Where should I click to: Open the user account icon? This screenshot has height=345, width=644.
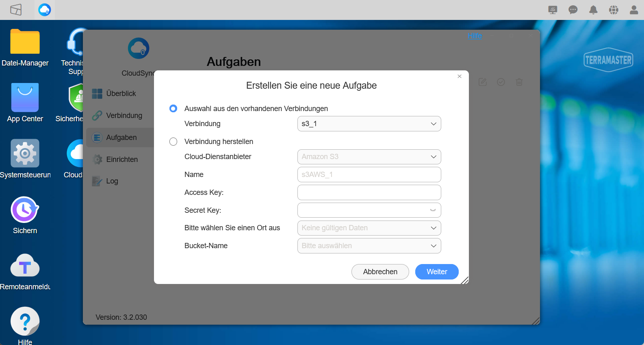tap(634, 10)
